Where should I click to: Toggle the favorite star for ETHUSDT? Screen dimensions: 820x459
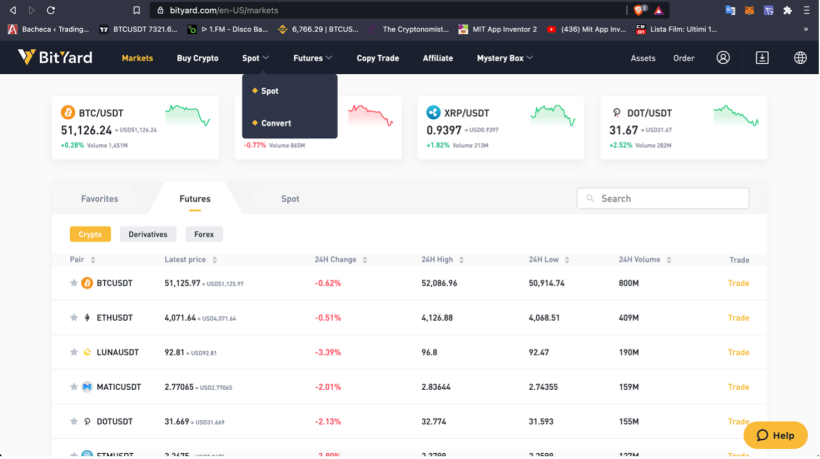pyautogui.click(x=74, y=317)
